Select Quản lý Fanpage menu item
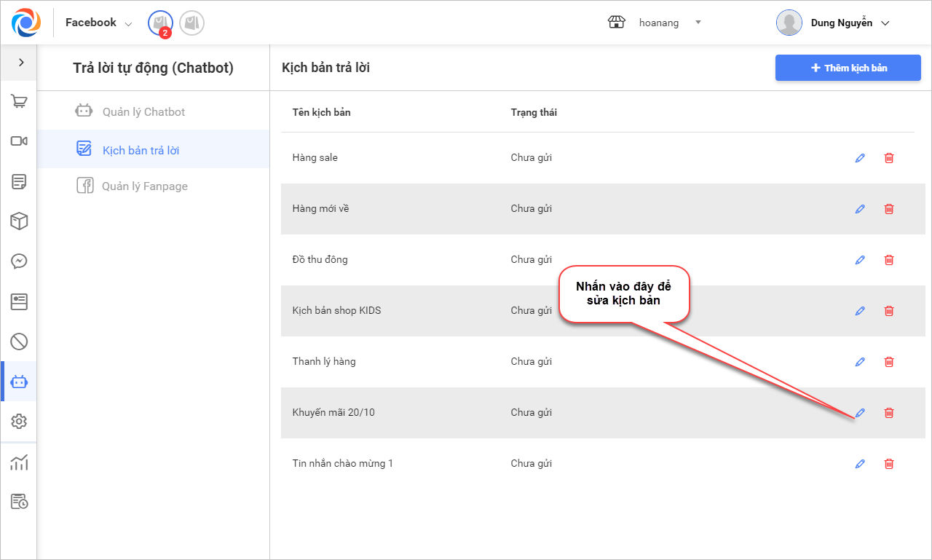932x560 pixels. (x=144, y=186)
